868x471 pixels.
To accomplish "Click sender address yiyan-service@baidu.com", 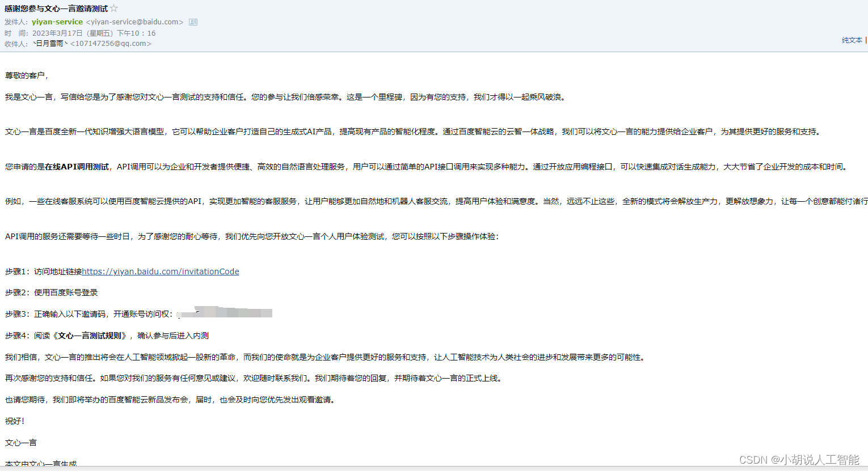I will [x=134, y=22].
